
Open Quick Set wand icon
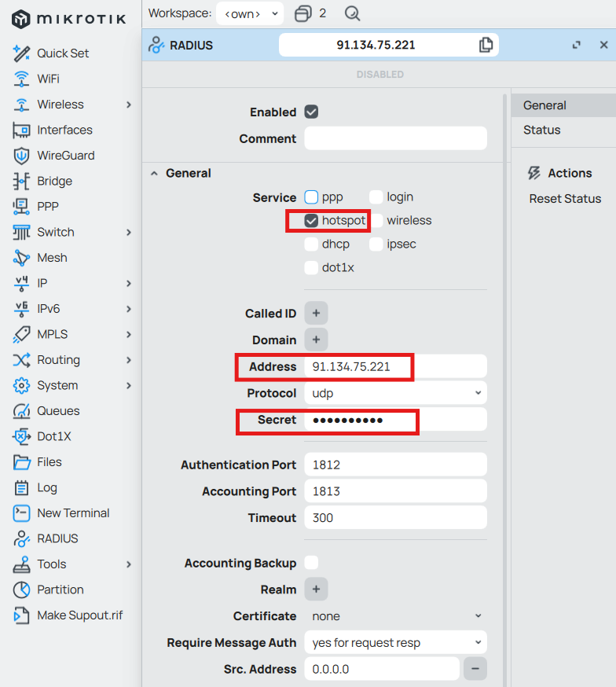point(21,53)
